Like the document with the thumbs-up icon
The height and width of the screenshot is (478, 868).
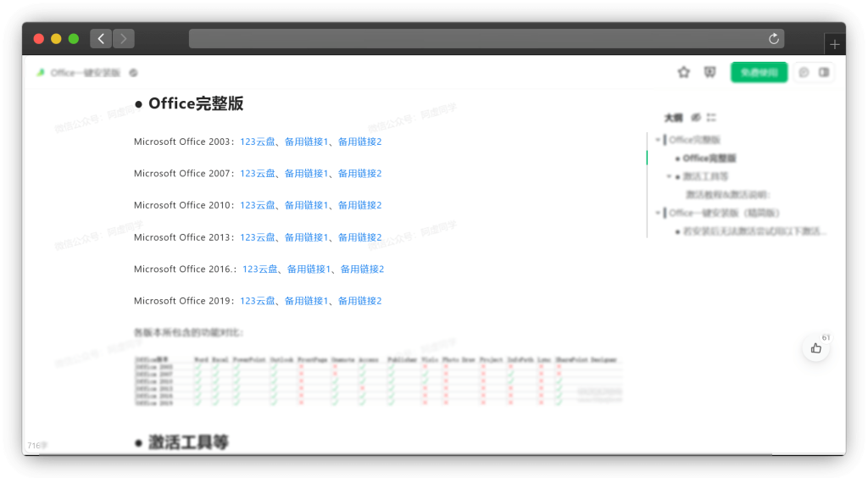(x=816, y=348)
